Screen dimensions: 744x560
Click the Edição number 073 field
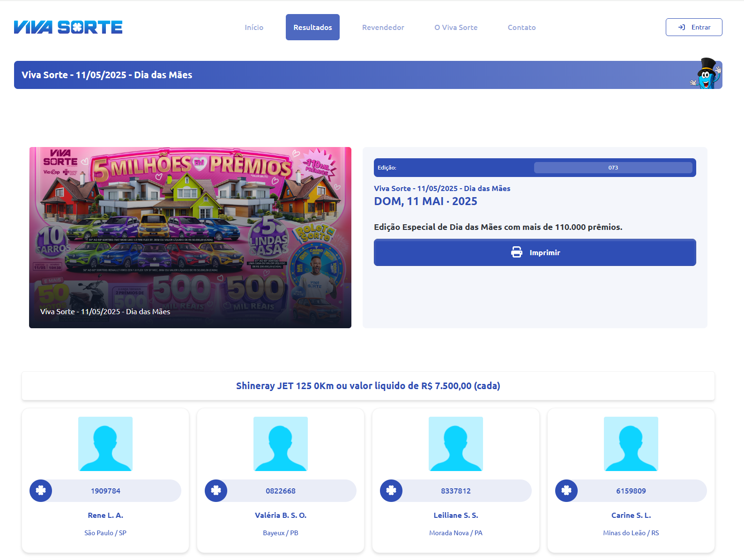613,168
